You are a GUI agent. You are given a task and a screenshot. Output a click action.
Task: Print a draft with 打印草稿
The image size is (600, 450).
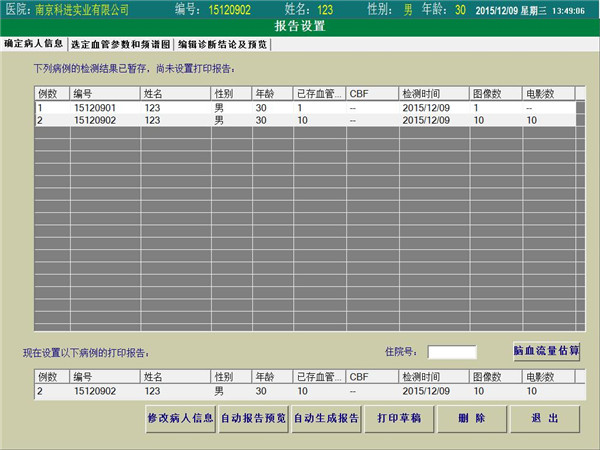(397, 418)
